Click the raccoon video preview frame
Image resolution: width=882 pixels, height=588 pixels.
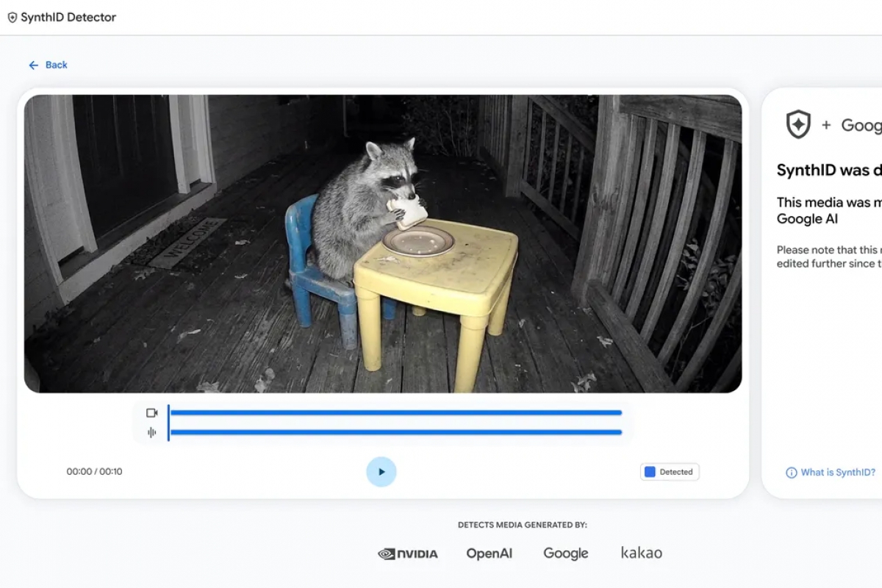point(383,243)
